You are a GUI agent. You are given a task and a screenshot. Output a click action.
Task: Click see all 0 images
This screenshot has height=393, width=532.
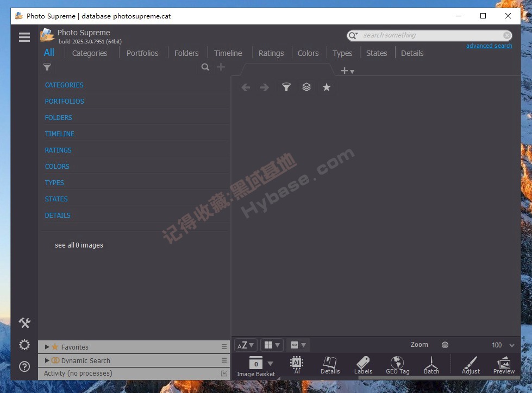coord(79,245)
